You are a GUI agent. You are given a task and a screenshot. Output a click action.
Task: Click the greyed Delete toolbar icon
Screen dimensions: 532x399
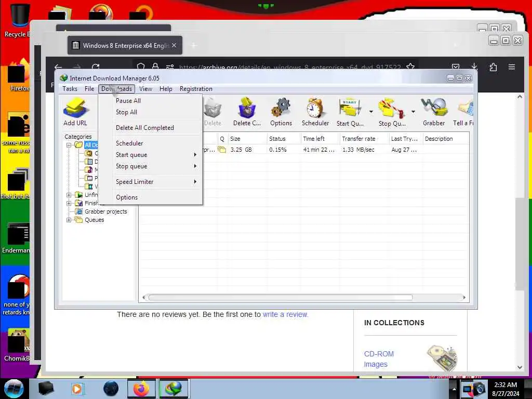coord(212,112)
